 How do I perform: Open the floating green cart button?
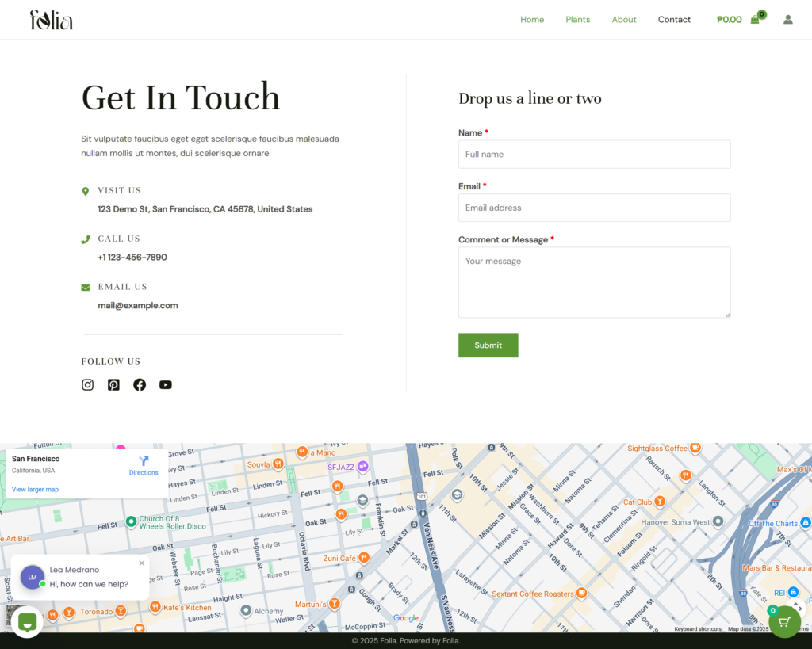784,621
